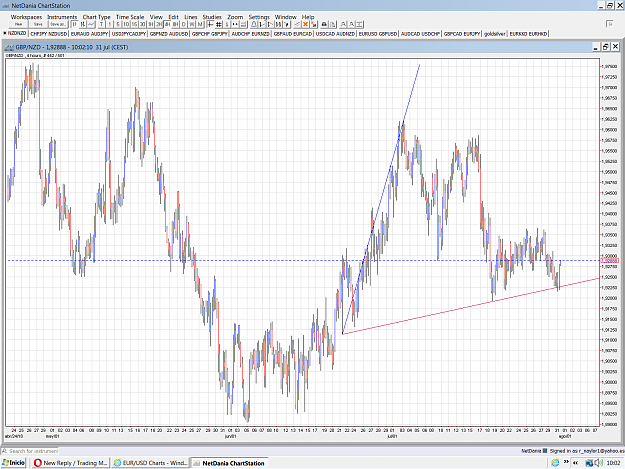Click the zoom in magnifier icon
The height and width of the screenshot is (469, 625).
[x=343, y=24]
